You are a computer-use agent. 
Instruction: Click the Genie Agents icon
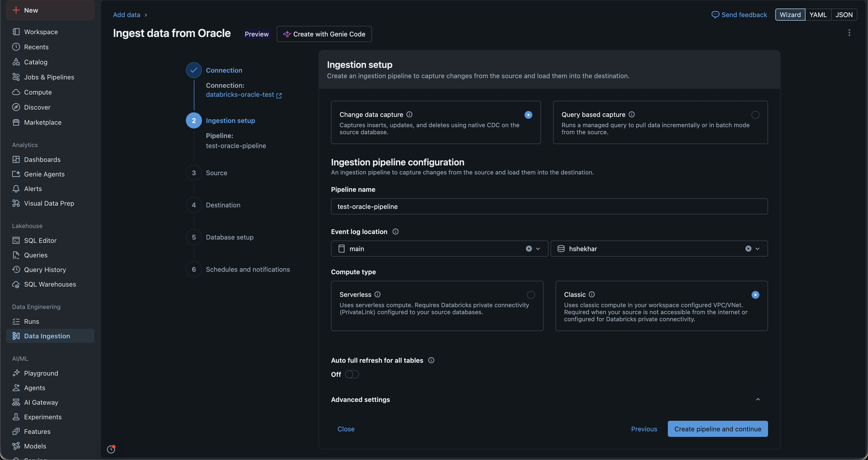pyautogui.click(x=16, y=174)
